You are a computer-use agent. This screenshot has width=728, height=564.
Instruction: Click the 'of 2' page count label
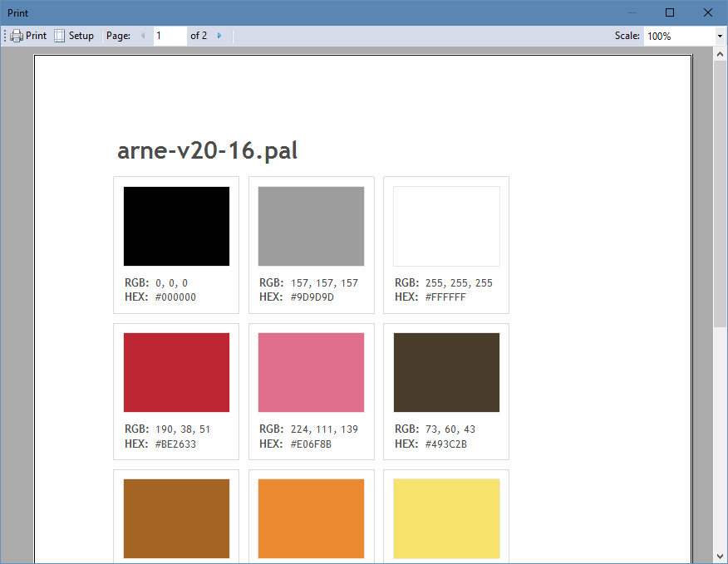coord(199,36)
